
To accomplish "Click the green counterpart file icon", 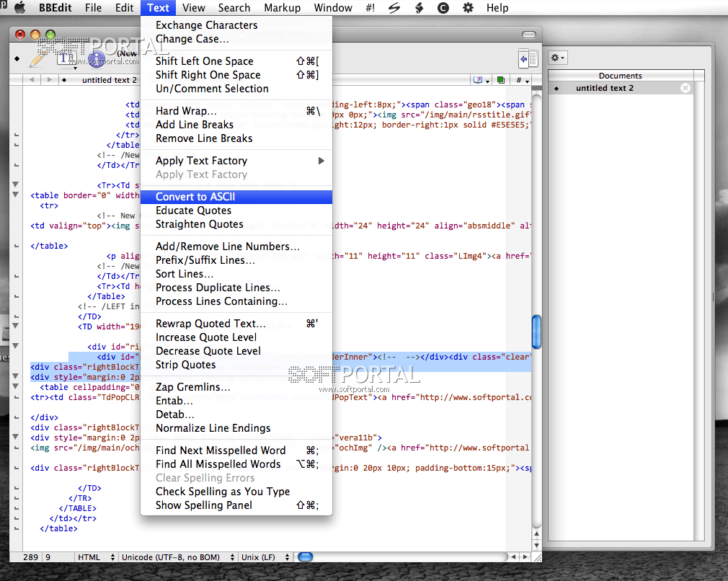I will 500,80.
